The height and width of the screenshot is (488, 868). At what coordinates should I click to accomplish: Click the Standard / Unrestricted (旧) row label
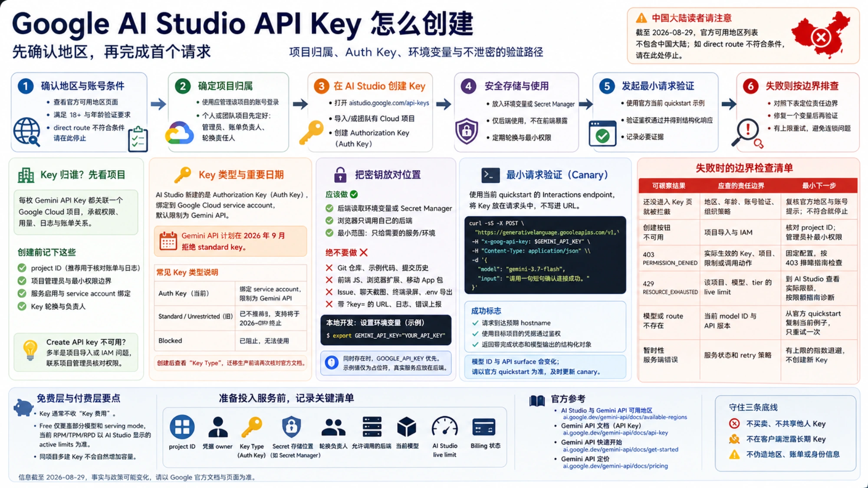point(195,316)
